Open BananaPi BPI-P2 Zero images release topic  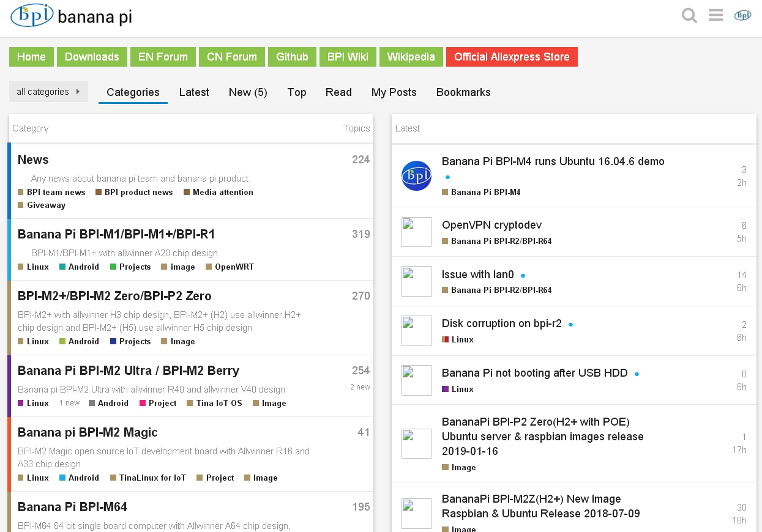[x=543, y=437]
